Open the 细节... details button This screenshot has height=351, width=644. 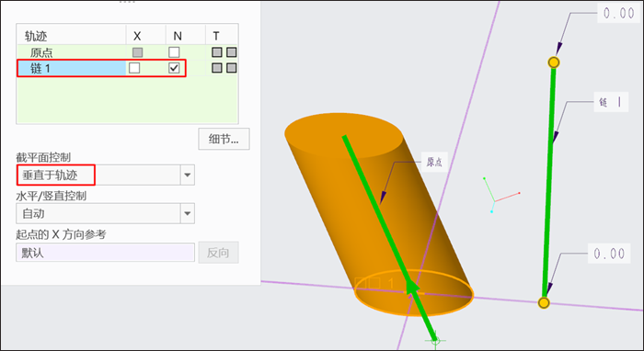coord(224,139)
